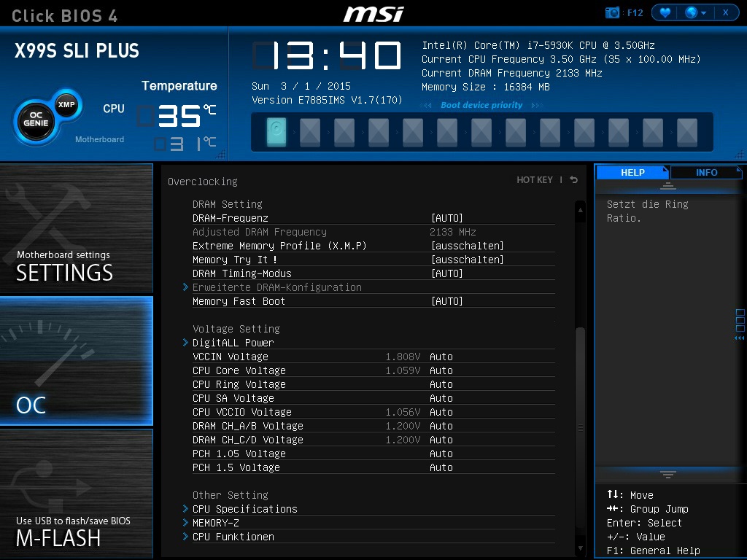Collapse the help panel using side arrows
The width and height of the screenshot is (747, 560).
tap(740, 338)
